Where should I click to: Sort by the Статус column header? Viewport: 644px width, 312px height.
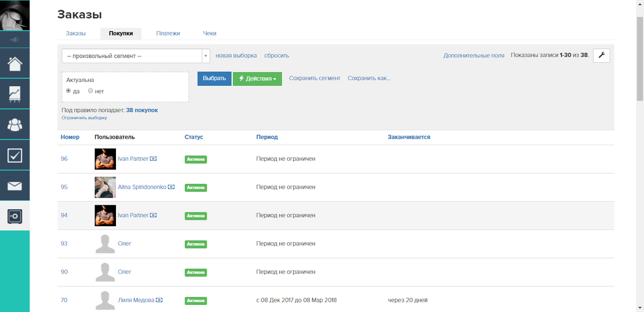tap(194, 137)
